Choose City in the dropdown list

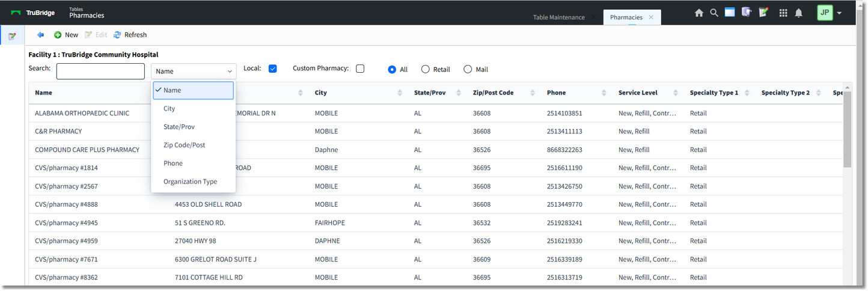pyautogui.click(x=193, y=109)
